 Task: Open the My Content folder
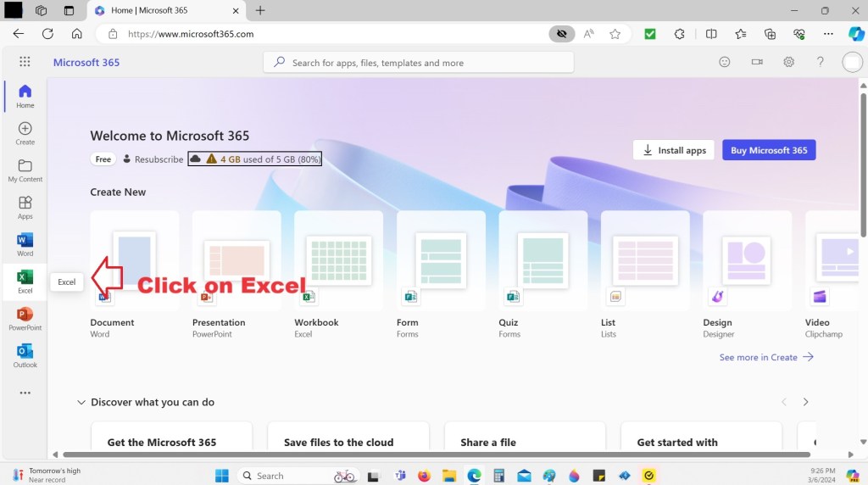[x=25, y=170]
